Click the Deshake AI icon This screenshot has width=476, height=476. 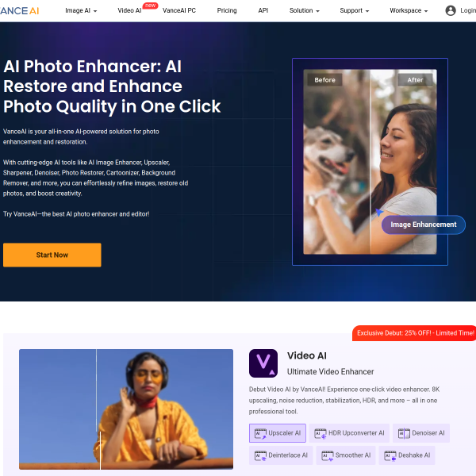click(x=390, y=455)
